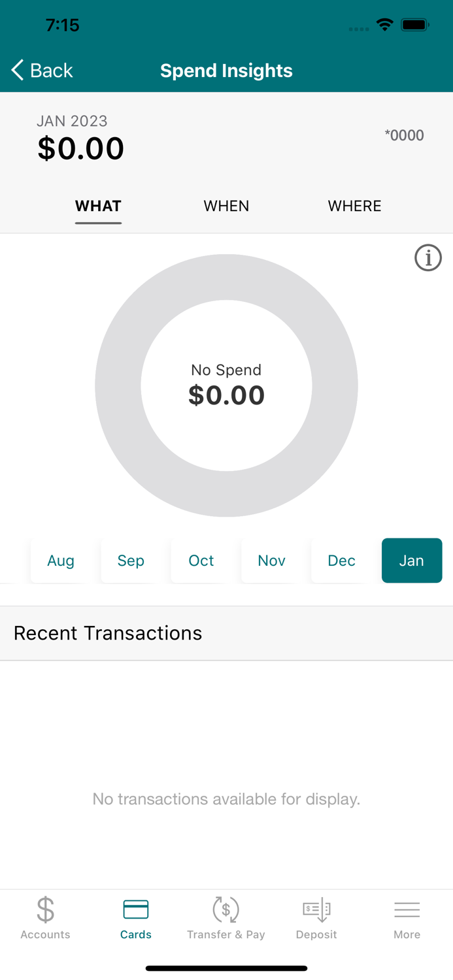This screenshot has height=980, width=453.
Task: Tap the Deposit check icon
Action: [316, 917]
